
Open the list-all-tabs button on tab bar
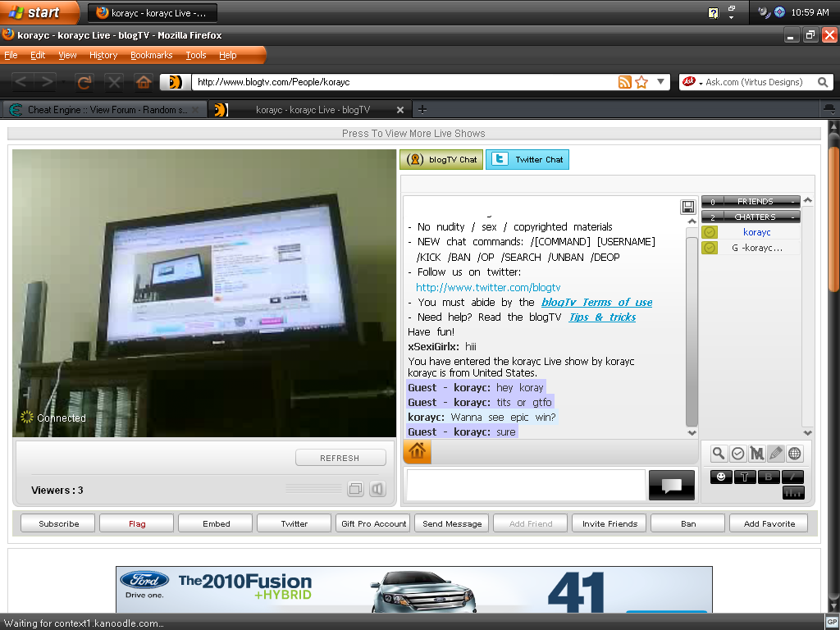click(829, 109)
